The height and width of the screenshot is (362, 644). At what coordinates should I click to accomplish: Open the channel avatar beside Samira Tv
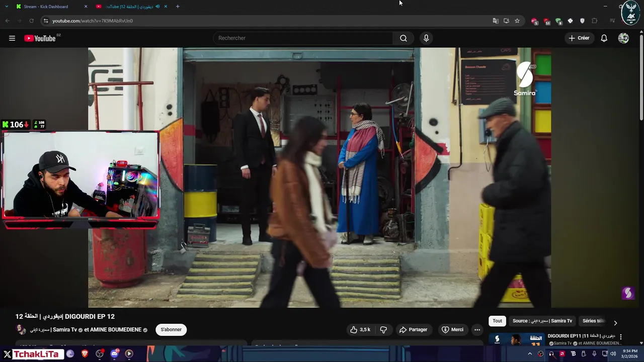pyautogui.click(x=21, y=330)
